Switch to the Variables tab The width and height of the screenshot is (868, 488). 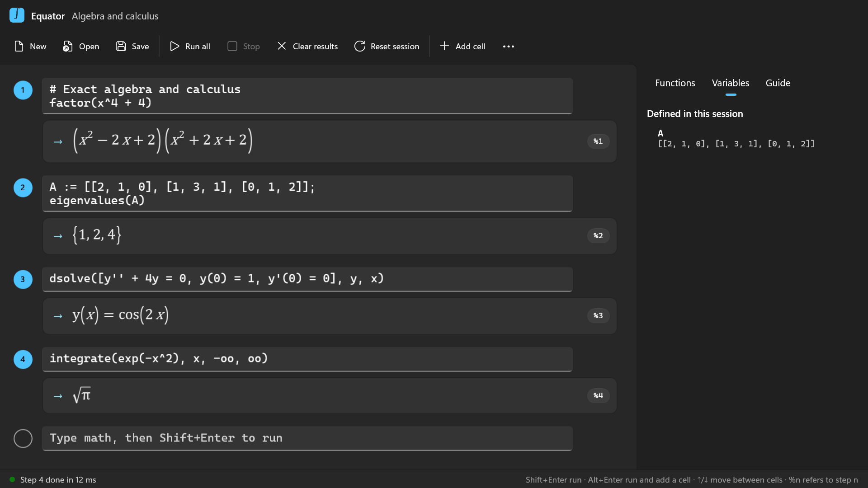(x=731, y=83)
